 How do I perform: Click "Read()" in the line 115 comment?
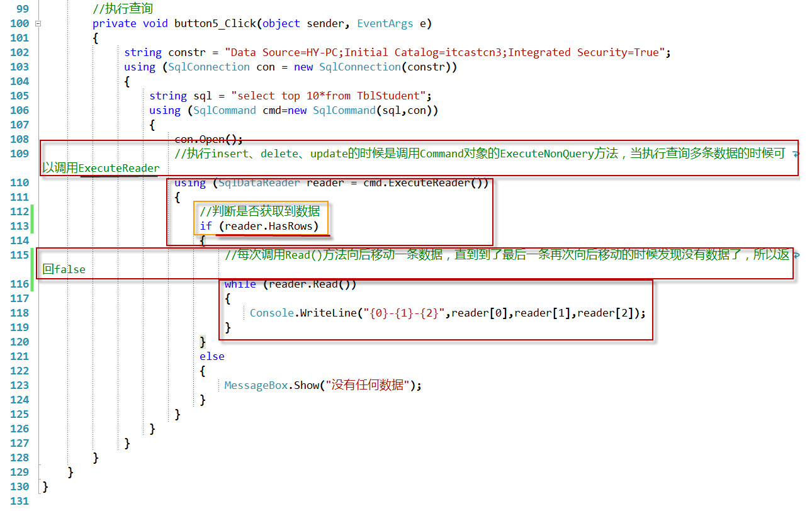pyautogui.click(x=303, y=255)
